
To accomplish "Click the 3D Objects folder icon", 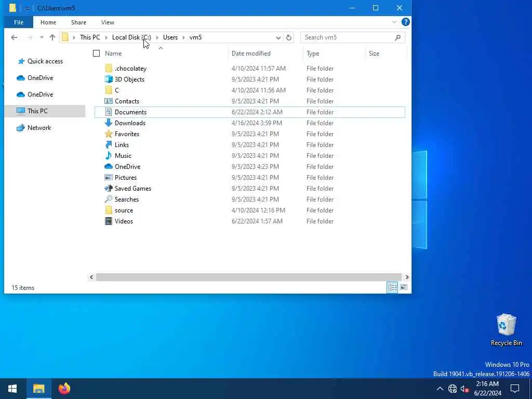I will tap(109, 79).
